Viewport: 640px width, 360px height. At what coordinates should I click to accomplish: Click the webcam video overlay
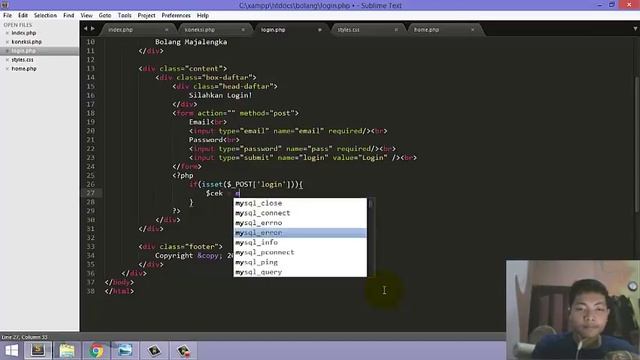pyautogui.click(x=573, y=310)
